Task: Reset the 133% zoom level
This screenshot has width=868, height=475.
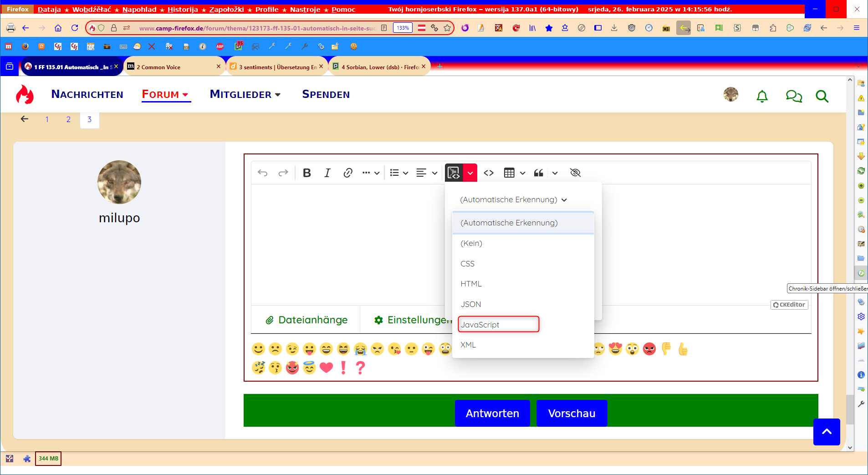Action: click(403, 28)
